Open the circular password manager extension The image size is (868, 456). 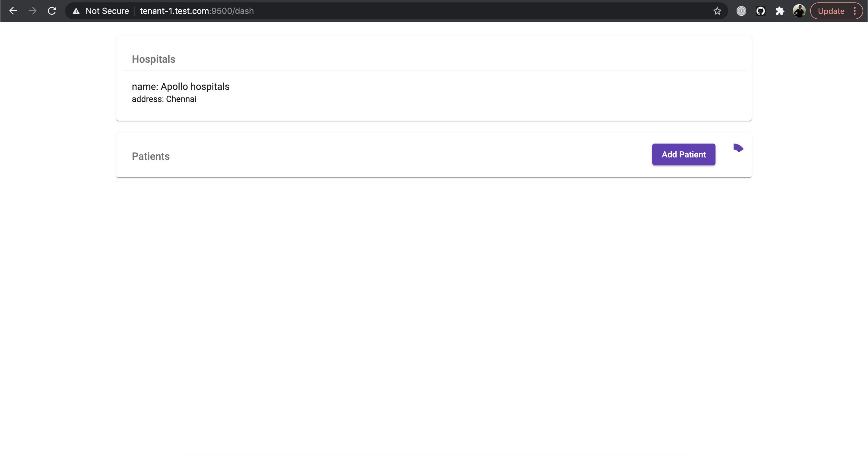pyautogui.click(x=741, y=11)
